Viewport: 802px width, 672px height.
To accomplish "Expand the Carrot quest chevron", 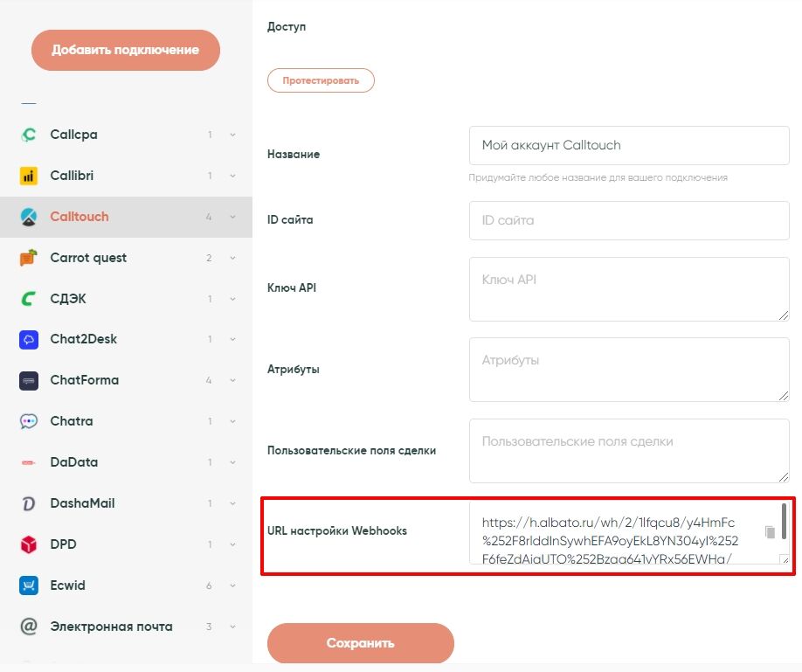I will click(x=232, y=258).
